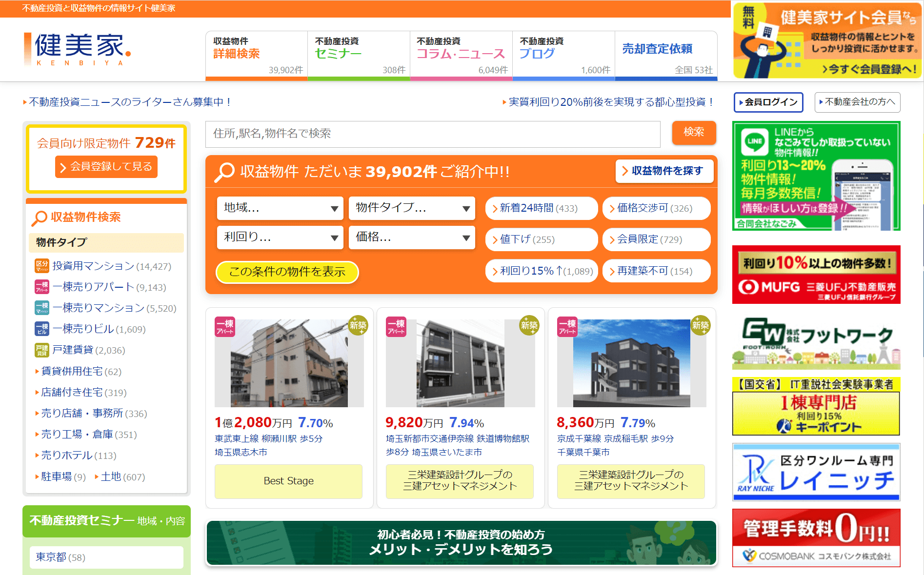Click 初心者必見 不動産投資の始め方 banner
The height and width of the screenshot is (575, 924).
click(x=462, y=543)
